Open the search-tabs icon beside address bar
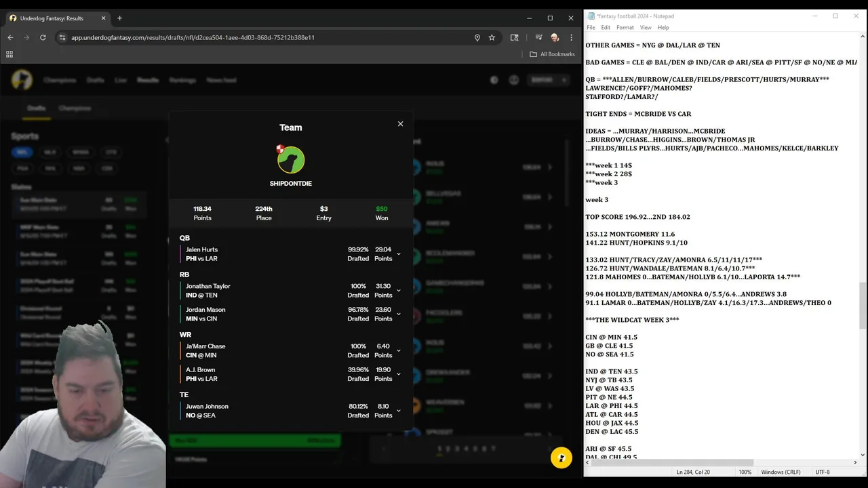This screenshot has width=868, height=488. [515, 38]
